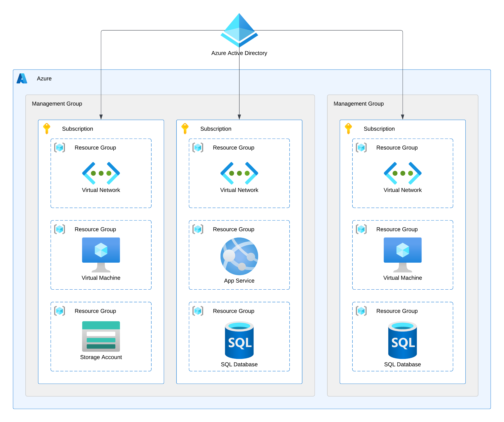Click 'Resource Group' text above rightmost subscription's SQL Database
Image resolution: width=504 pixels, height=422 pixels.
pyautogui.click(x=397, y=311)
